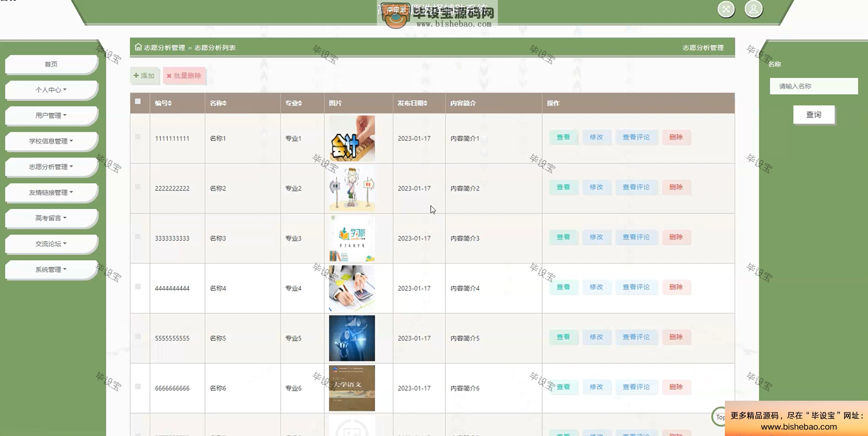This screenshot has width=868, height=436.
Task: Expand the 个人中心 sidebar menu
Action: tap(51, 90)
